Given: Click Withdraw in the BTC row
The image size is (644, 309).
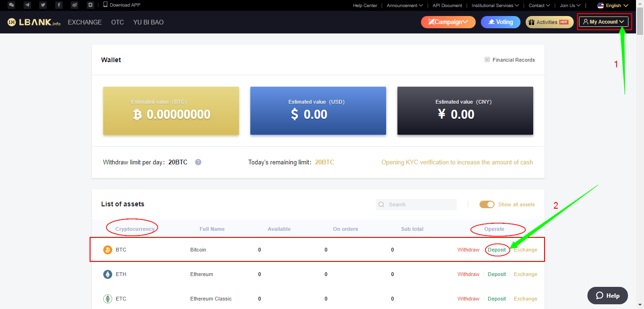Looking at the screenshot, I should pyautogui.click(x=468, y=250).
